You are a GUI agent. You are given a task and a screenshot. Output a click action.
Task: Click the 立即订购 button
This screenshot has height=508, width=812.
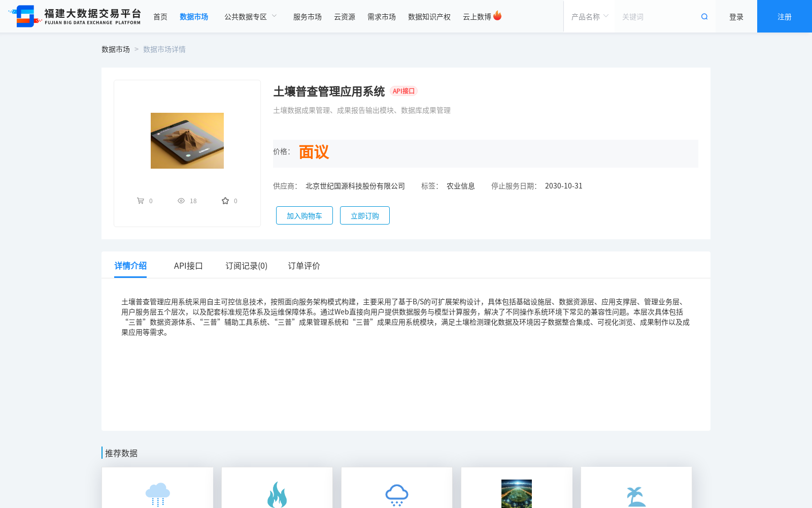[364, 215]
